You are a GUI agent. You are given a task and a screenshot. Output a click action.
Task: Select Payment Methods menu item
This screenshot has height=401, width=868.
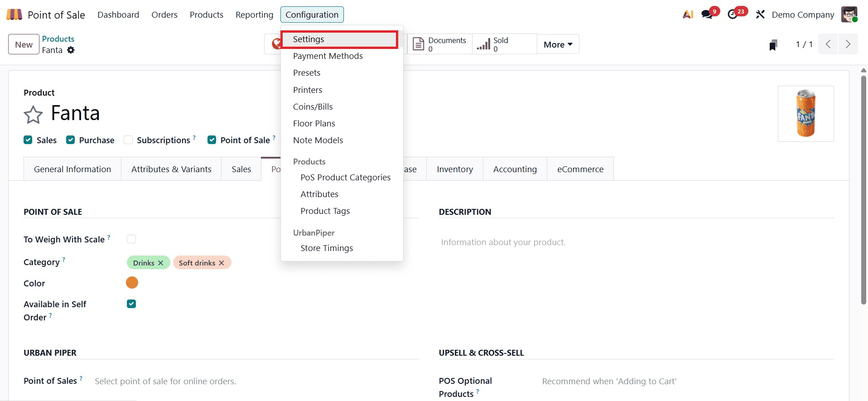(342, 56)
